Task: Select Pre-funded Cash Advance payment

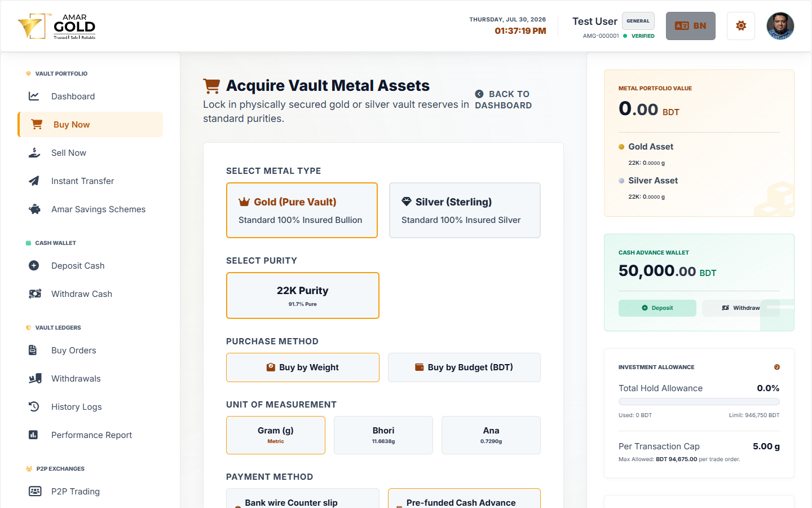Action: [x=464, y=498]
